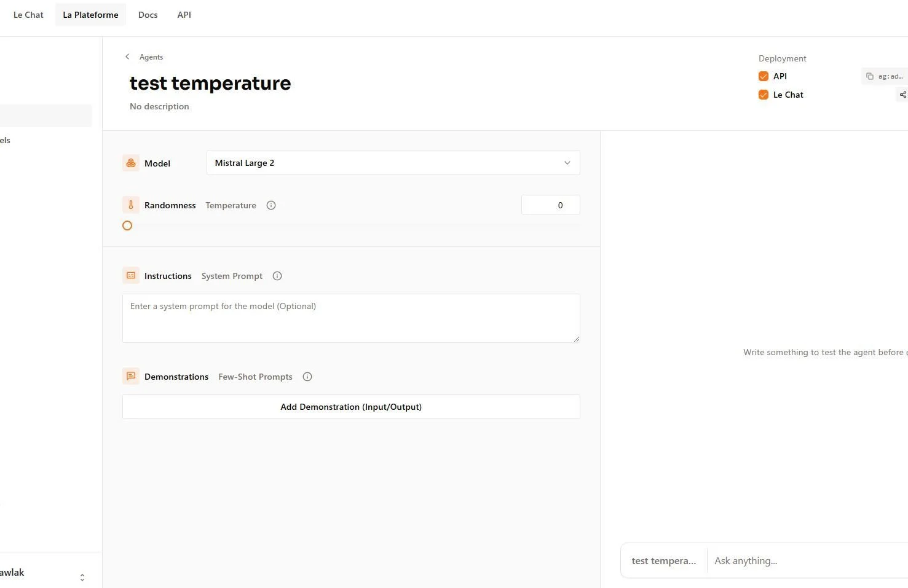Click the Randomness thermometer icon
The image size is (908, 588).
click(131, 205)
